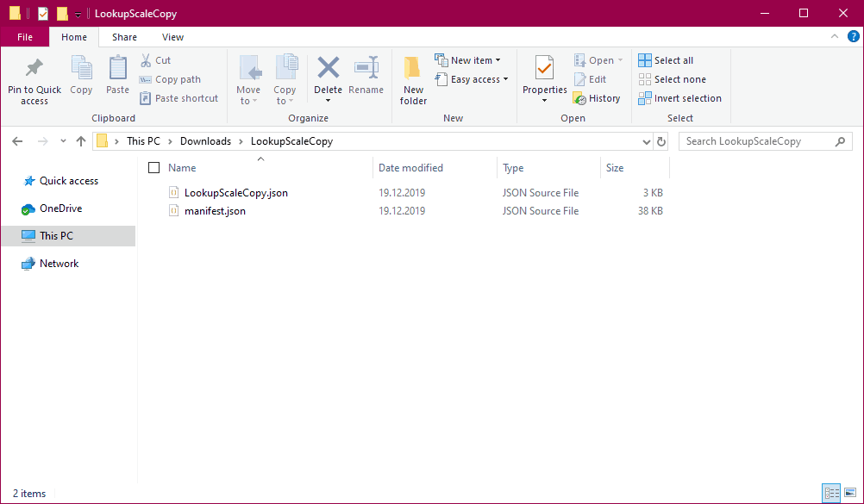
Task: Refresh the LookupScaleCopy folder view
Action: 661,141
